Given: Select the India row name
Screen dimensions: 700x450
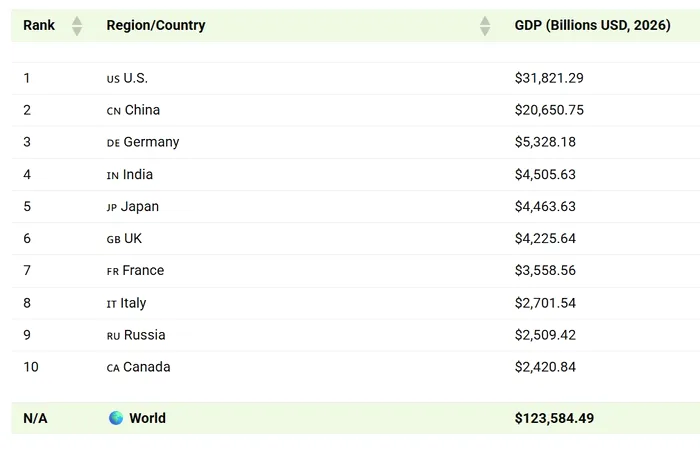Looking at the screenshot, I should (138, 175).
